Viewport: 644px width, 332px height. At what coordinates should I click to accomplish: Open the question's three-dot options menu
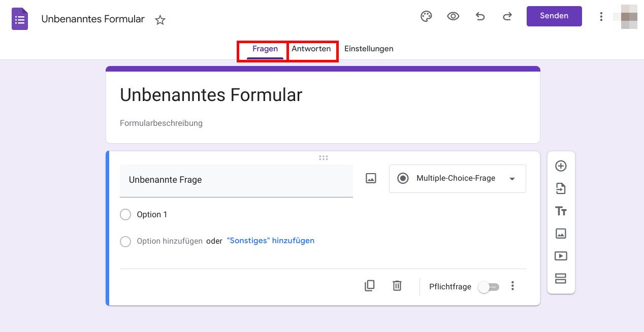pyautogui.click(x=512, y=286)
